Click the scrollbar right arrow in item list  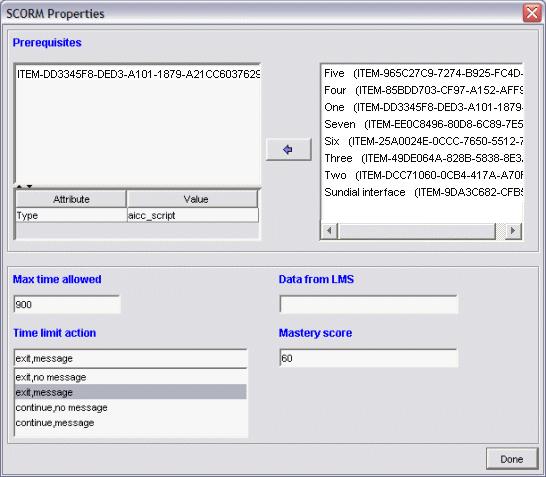click(513, 230)
